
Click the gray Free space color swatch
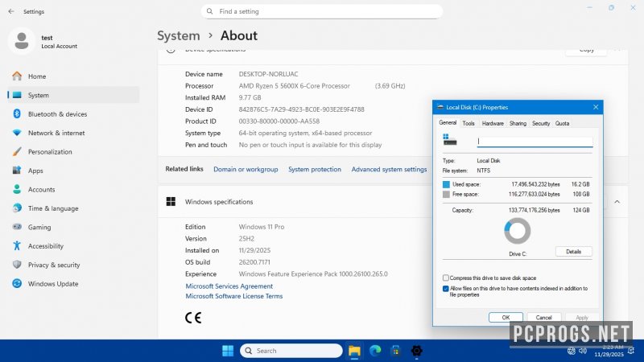tap(446, 194)
